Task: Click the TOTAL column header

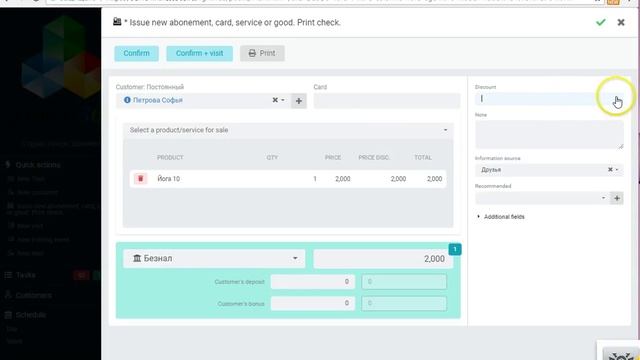Action: pos(423,158)
